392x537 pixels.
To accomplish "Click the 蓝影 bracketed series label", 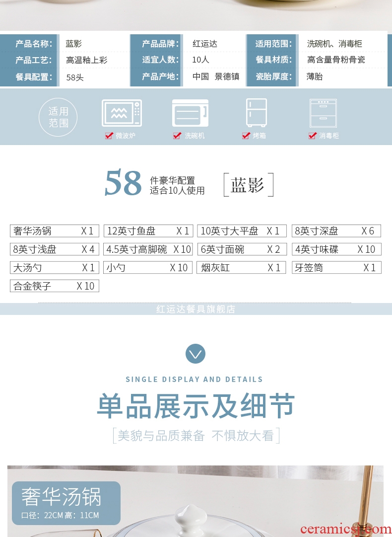I will 248,186.
